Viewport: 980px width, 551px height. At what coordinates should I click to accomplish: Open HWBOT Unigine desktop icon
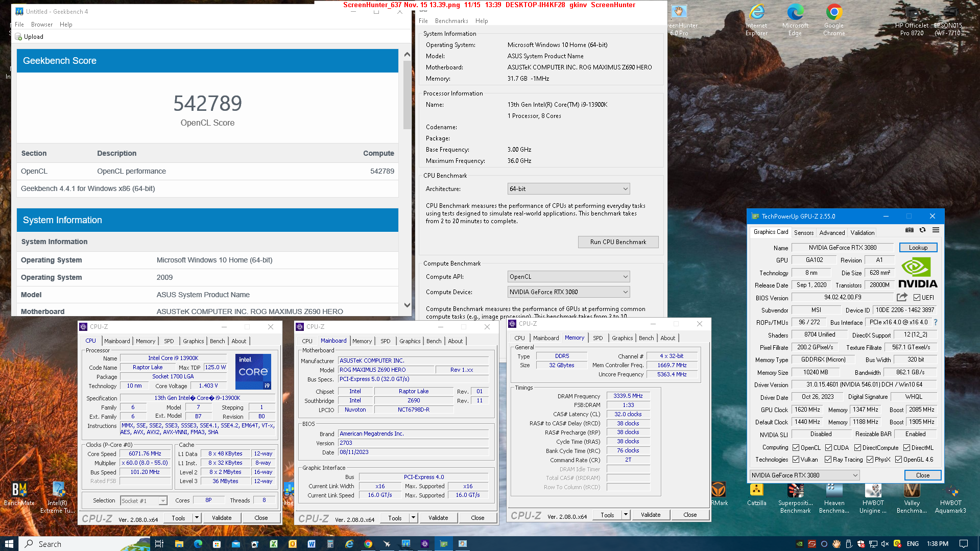tap(873, 498)
